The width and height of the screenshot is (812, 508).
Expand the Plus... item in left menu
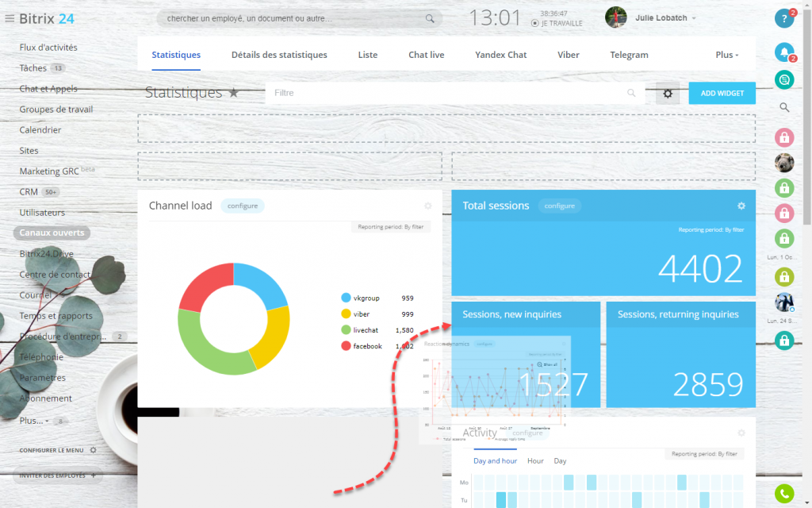coord(34,421)
